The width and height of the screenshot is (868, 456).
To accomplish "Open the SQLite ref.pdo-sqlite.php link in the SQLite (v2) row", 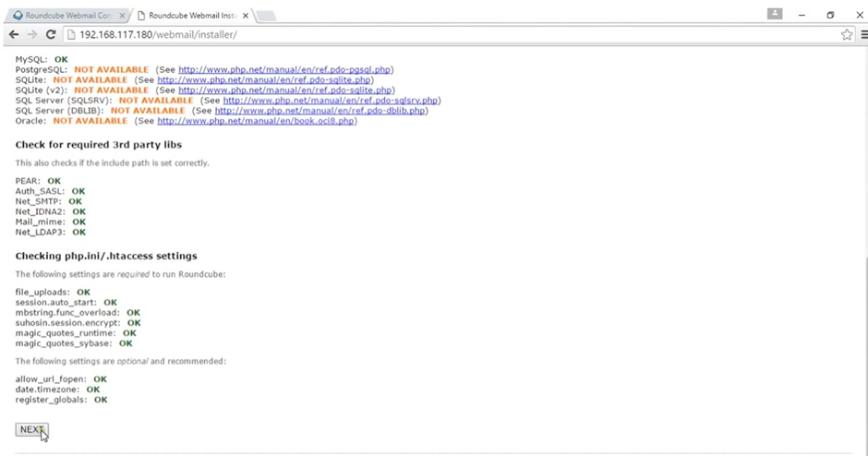I will (285, 90).
